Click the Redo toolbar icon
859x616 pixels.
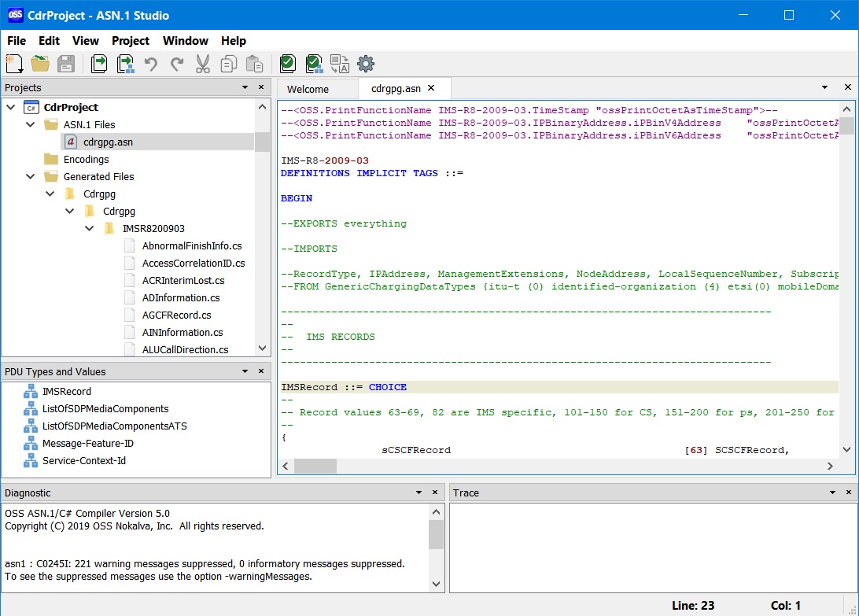pos(176,64)
